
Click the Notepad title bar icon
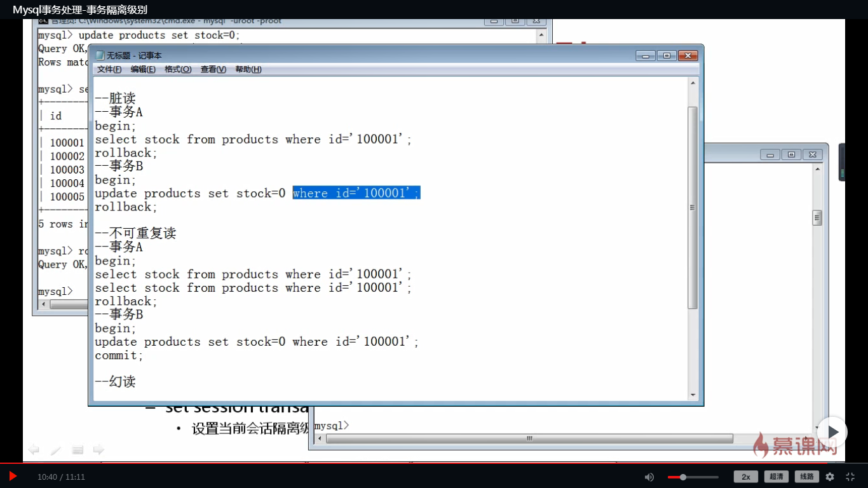(100, 55)
